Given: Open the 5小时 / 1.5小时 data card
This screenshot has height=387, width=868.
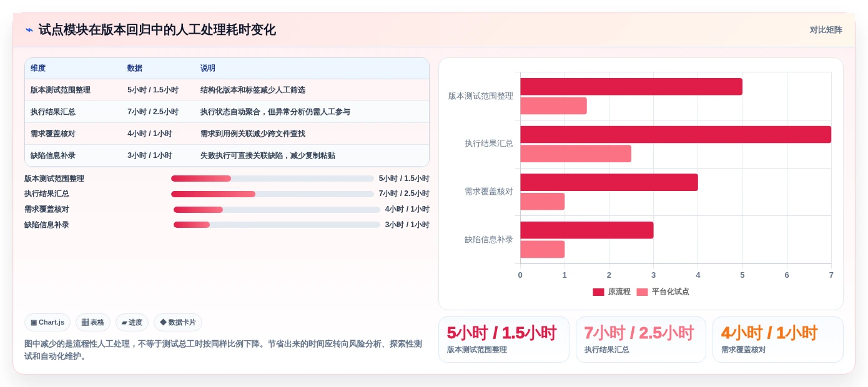Looking at the screenshot, I should click(x=504, y=340).
